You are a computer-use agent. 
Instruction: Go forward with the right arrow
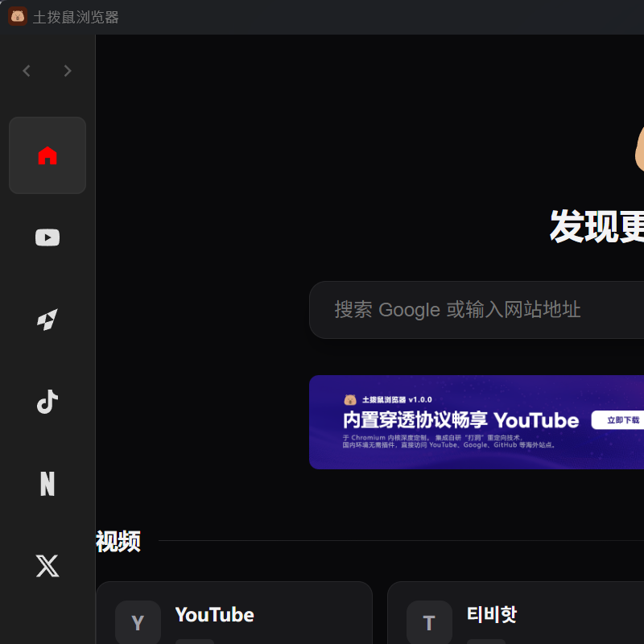pyautogui.click(x=68, y=71)
